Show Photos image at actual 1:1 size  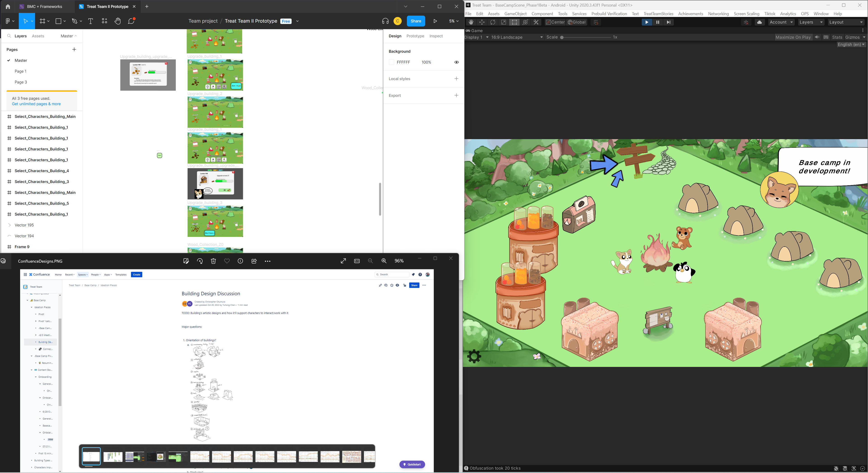click(x=357, y=261)
